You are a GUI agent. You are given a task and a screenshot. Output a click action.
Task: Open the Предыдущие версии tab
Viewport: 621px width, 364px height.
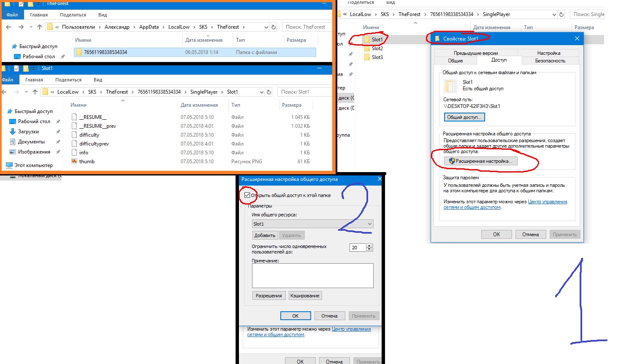pyautogui.click(x=476, y=53)
